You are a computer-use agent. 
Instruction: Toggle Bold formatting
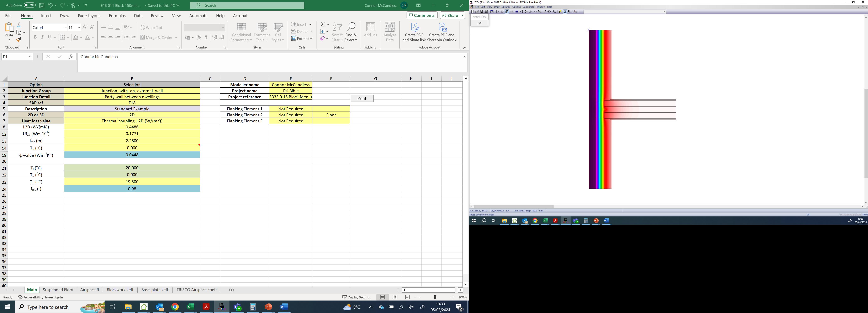coord(35,37)
